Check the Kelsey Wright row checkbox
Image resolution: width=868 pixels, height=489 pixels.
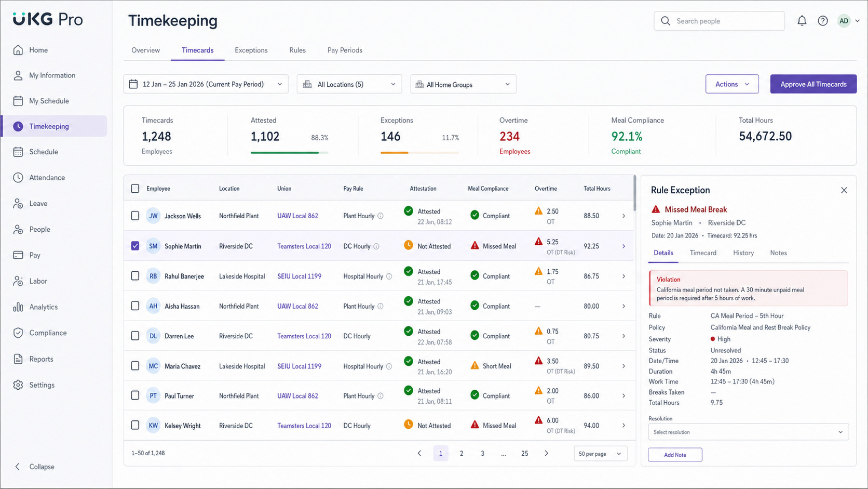click(135, 425)
